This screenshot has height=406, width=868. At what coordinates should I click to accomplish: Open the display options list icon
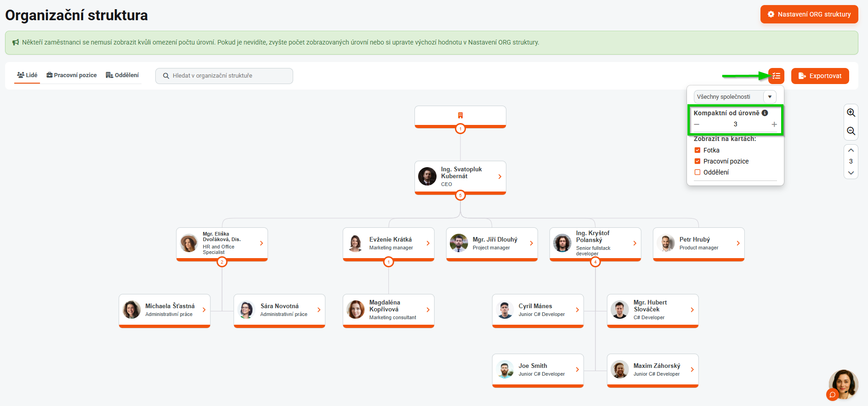[x=776, y=76]
